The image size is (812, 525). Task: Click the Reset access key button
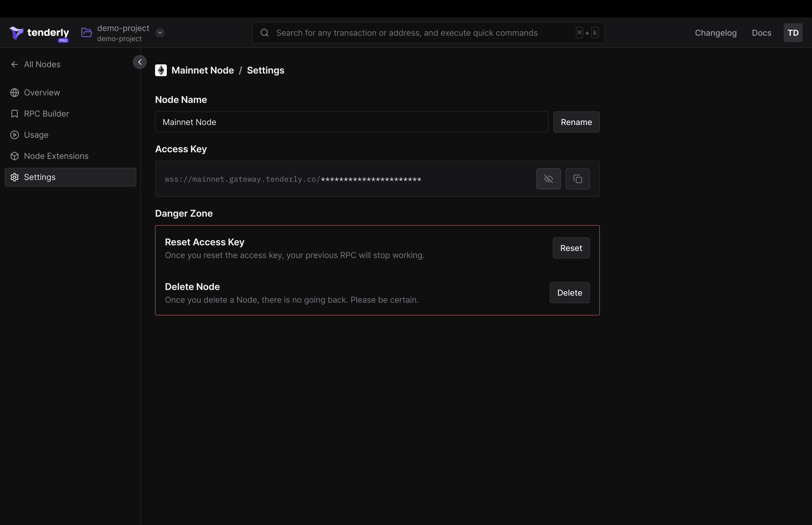[571, 248]
